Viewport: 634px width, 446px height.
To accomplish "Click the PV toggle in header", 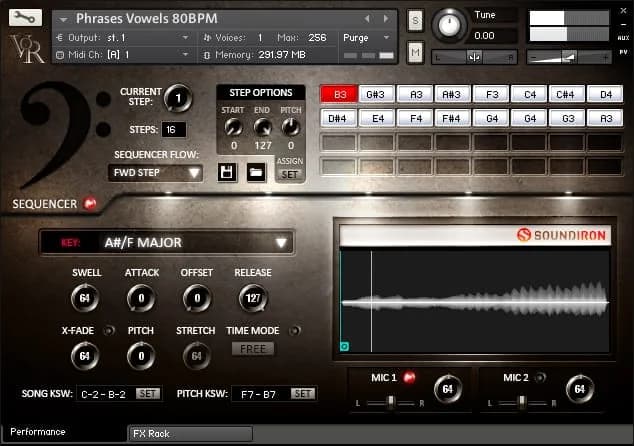I will (623, 52).
